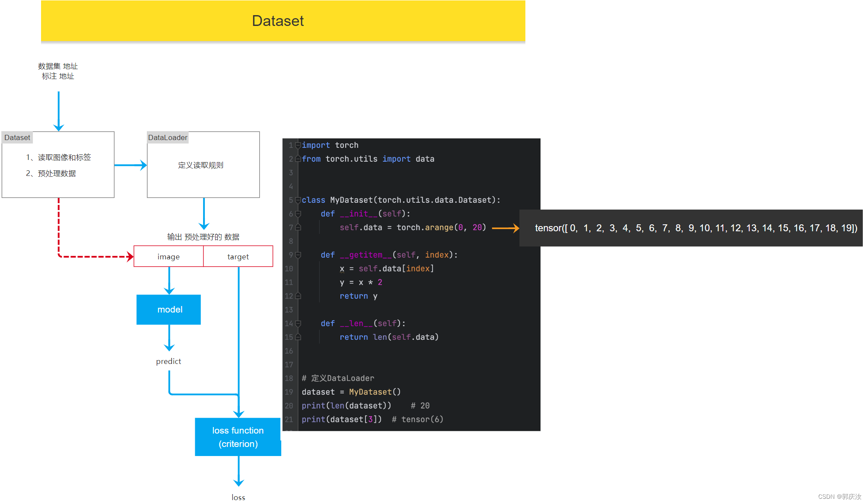This screenshot has width=868, height=504.
Task: Click the DataLoader label tab
Action: tap(168, 137)
